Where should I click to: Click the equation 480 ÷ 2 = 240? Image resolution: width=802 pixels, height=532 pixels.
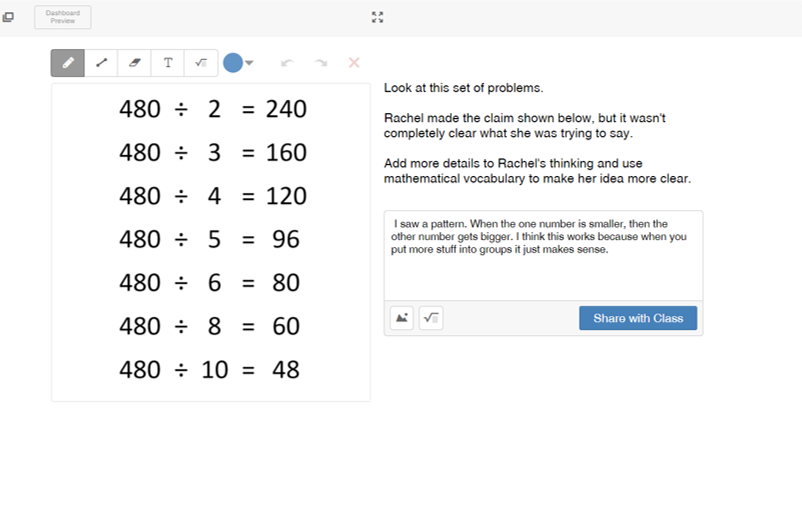point(213,109)
